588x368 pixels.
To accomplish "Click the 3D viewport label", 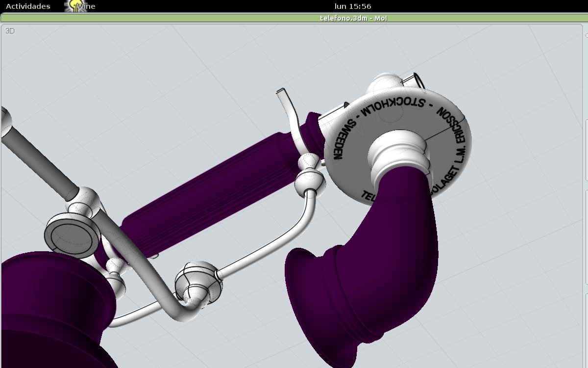I will 10,30.
